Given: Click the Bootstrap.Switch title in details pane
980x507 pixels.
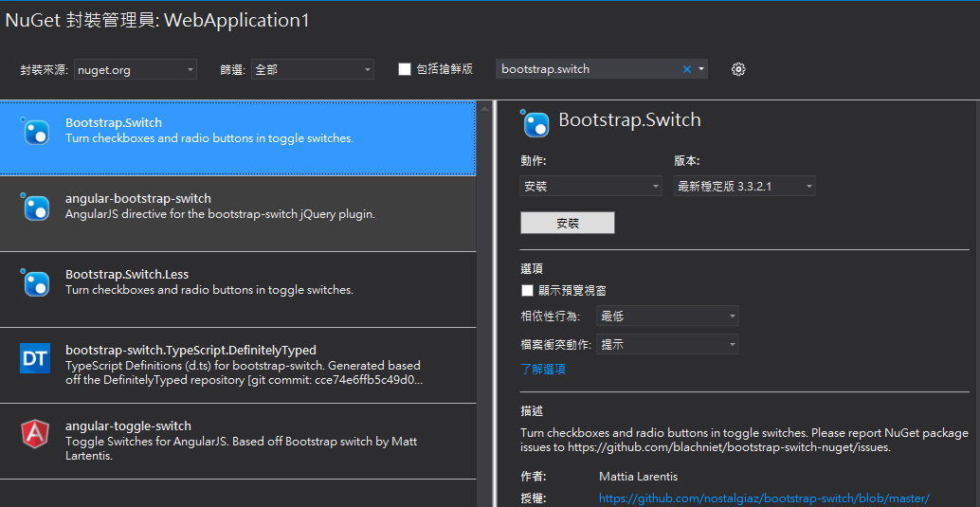Looking at the screenshot, I should [629, 120].
